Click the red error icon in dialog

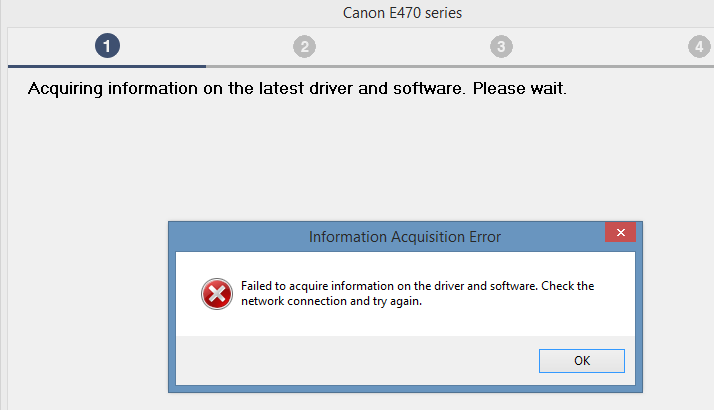click(x=215, y=293)
